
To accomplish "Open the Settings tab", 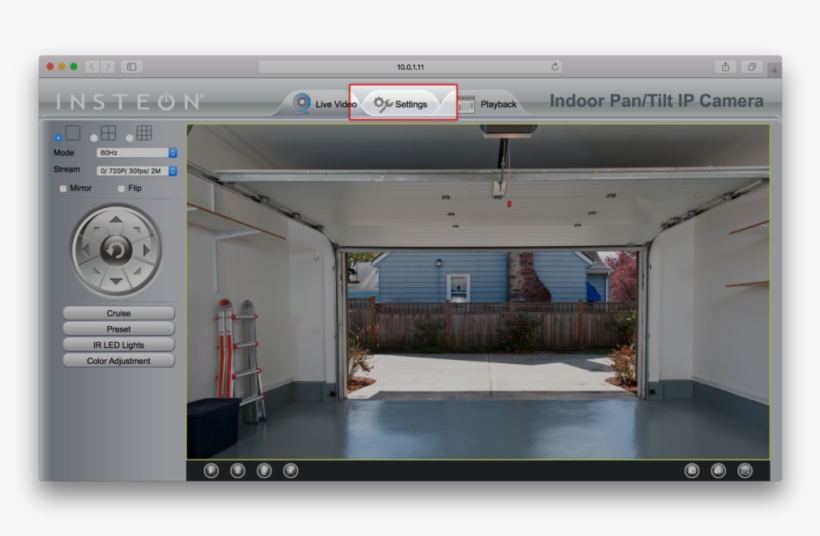I will pos(401,104).
